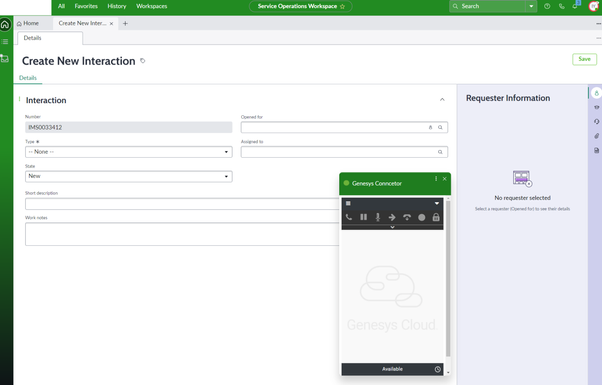Select the Details tab under the heading
The width and height of the screenshot is (602, 385).
(28, 78)
